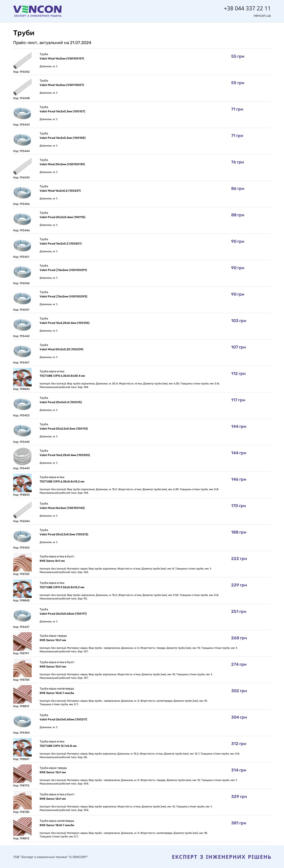Open Valsir Mixal 20x2мм (VS0100139) product title

click(x=62, y=164)
